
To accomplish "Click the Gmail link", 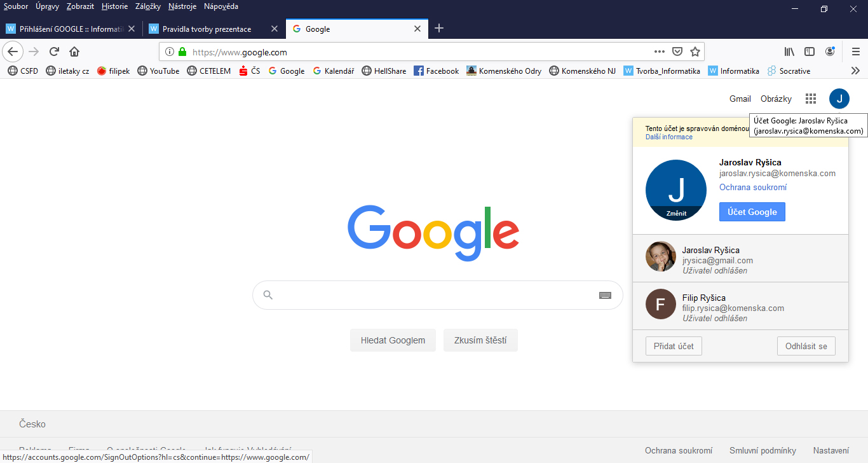I will pyautogui.click(x=740, y=99).
